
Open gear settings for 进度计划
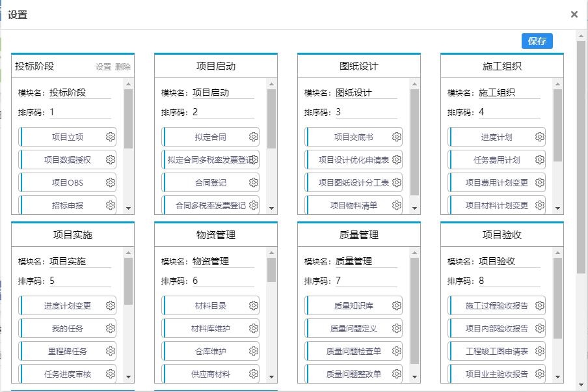pyautogui.click(x=540, y=137)
